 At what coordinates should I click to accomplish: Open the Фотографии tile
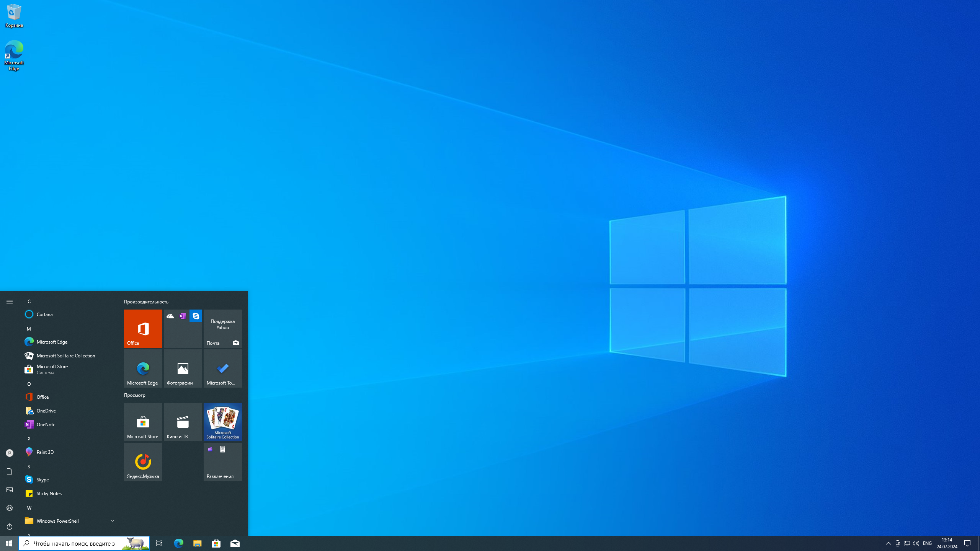pyautogui.click(x=183, y=368)
